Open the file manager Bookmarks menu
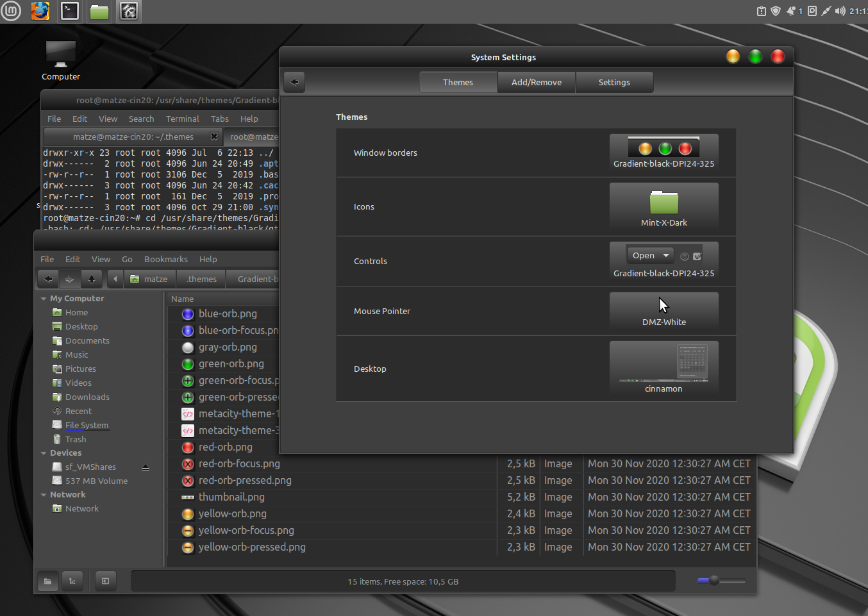Image resolution: width=868 pixels, height=616 pixels. pyautogui.click(x=166, y=259)
